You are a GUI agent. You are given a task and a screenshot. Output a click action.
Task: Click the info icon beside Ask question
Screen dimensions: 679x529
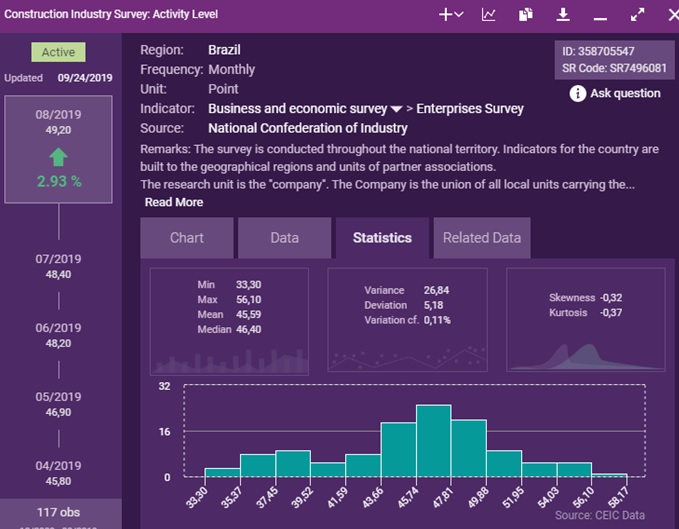(x=578, y=93)
